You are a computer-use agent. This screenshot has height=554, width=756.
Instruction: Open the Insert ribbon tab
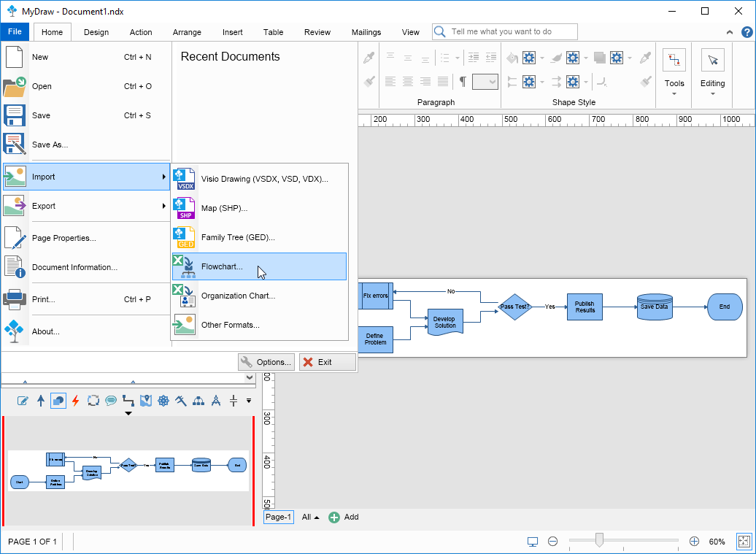tap(232, 32)
